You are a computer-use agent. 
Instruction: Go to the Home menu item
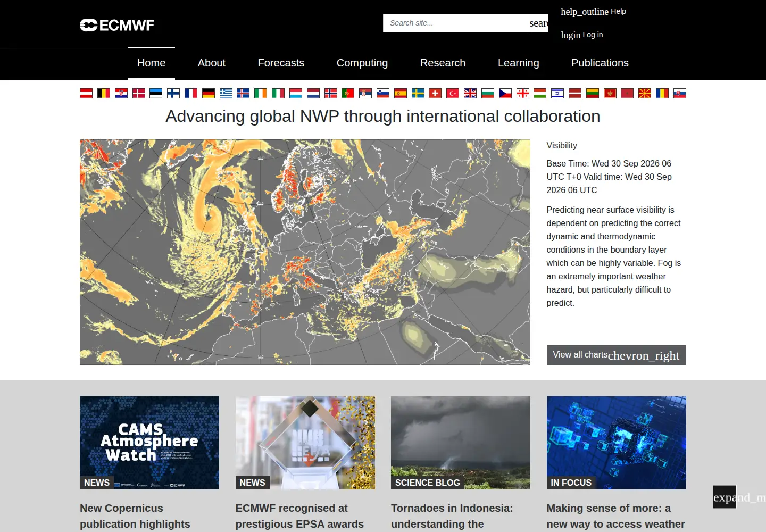coord(151,63)
